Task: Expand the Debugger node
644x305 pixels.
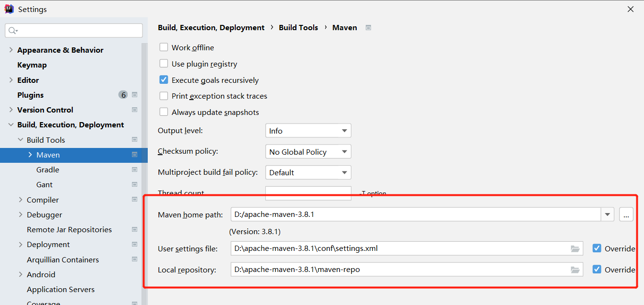Action: pos(20,215)
